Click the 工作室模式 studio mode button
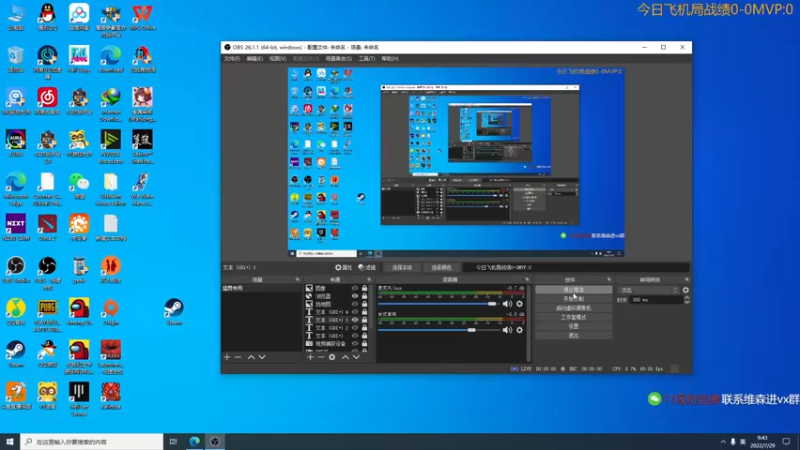Image resolution: width=800 pixels, height=450 pixels. click(573, 317)
